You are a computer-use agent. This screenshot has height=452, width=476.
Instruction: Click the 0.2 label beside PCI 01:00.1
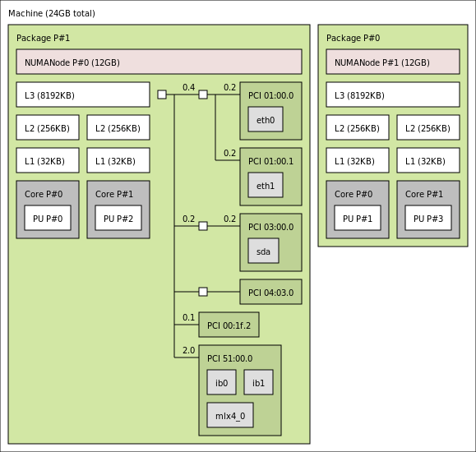tap(230, 153)
